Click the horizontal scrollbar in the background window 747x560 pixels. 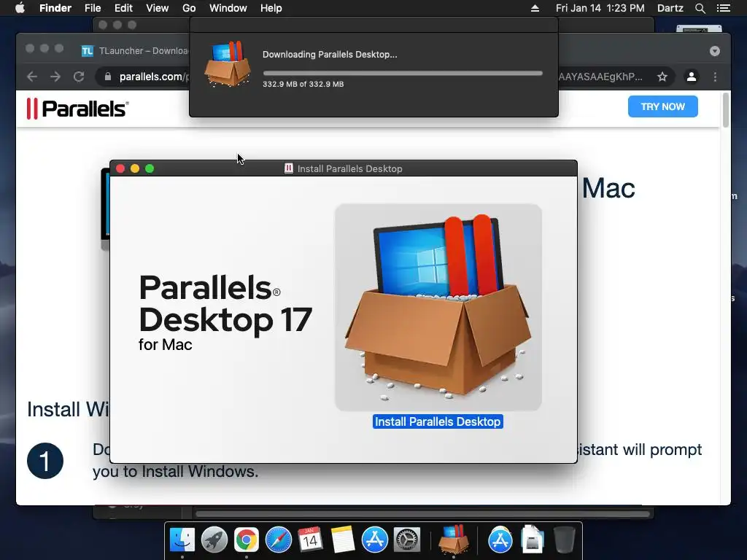tap(423, 514)
